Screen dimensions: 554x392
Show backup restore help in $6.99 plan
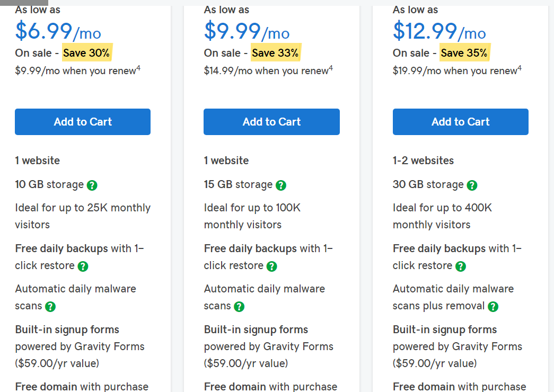(x=83, y=266)
